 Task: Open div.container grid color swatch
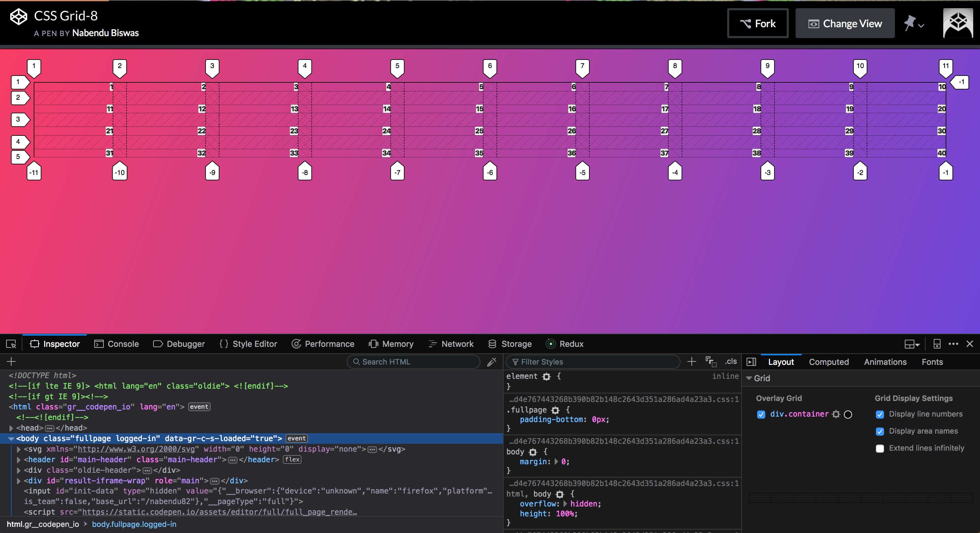[x=848, y=414]
